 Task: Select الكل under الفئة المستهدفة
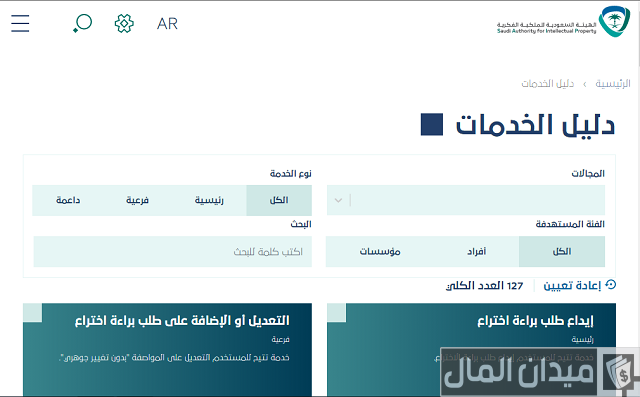pyautogui.click(x=562, y=251)
